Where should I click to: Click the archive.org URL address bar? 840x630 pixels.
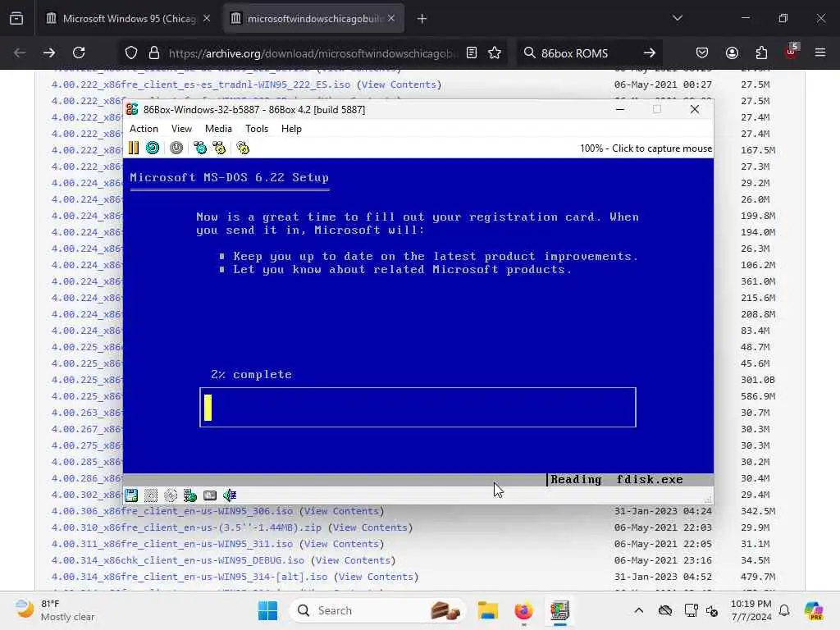pos(313,53)
